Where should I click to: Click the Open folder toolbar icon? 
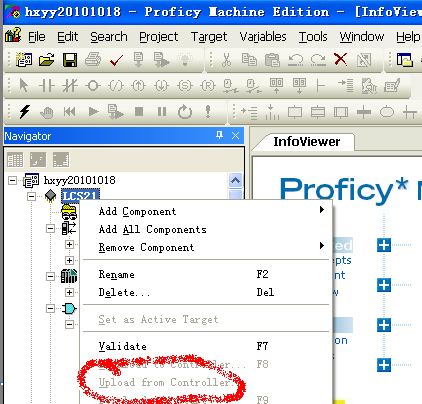pos(46,60)
